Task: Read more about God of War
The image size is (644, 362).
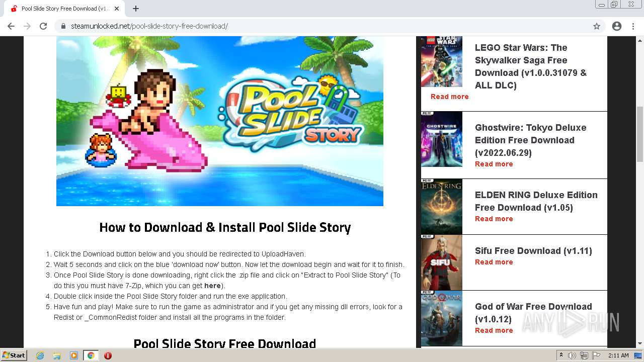Action: click(494, 330)
